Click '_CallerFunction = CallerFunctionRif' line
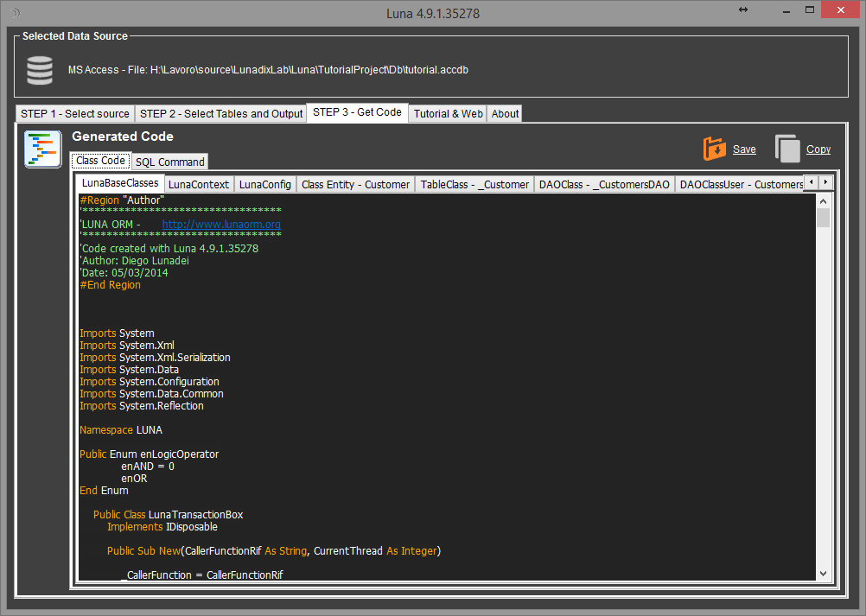This screenshot has height=616, width=866. pos(202,575)
